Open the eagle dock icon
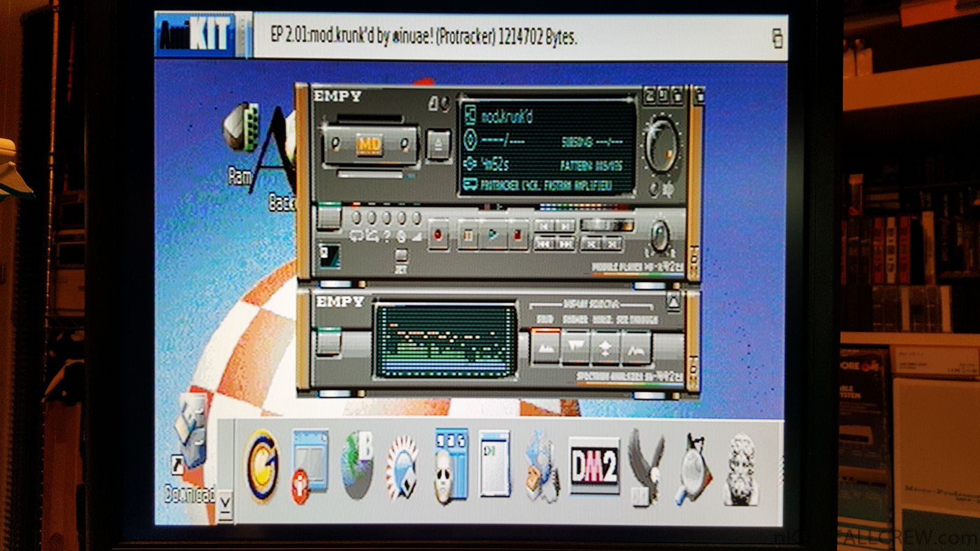The image size is (980, 551). (x=646, y=468)
